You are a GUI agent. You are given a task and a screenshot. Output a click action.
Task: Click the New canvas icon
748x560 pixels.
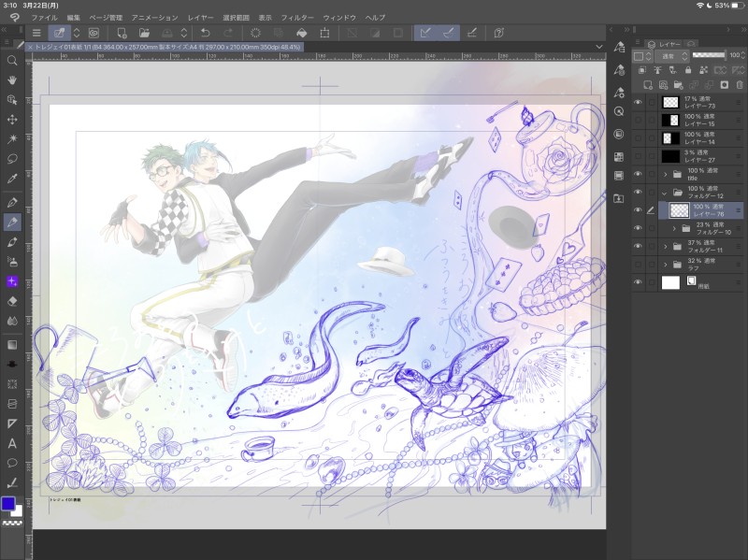pos(122,33)
